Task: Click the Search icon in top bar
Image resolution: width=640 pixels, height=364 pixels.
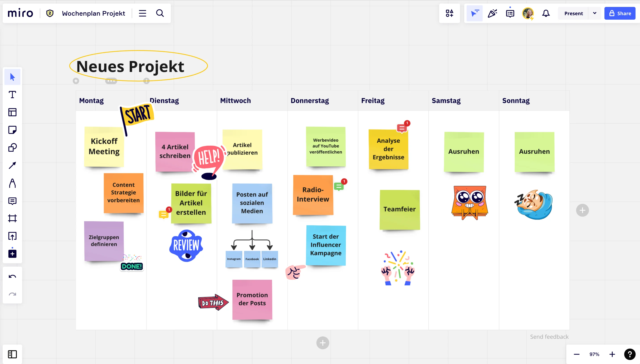Action: point(160,13)
